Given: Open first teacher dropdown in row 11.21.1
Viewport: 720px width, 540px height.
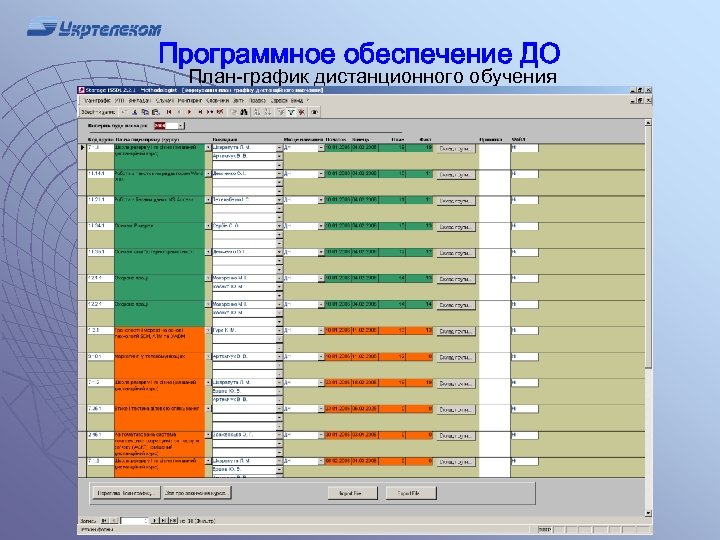Looking at the screenshot, I should [279, 200].
